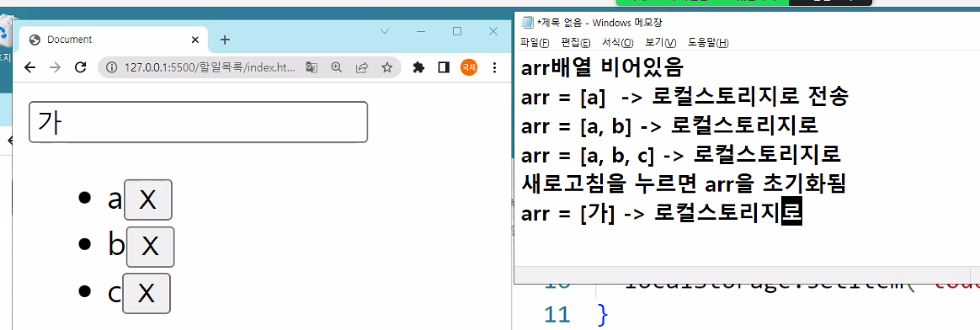Click the translate page icon
This screenshot has height=330, width=980.
312,67
